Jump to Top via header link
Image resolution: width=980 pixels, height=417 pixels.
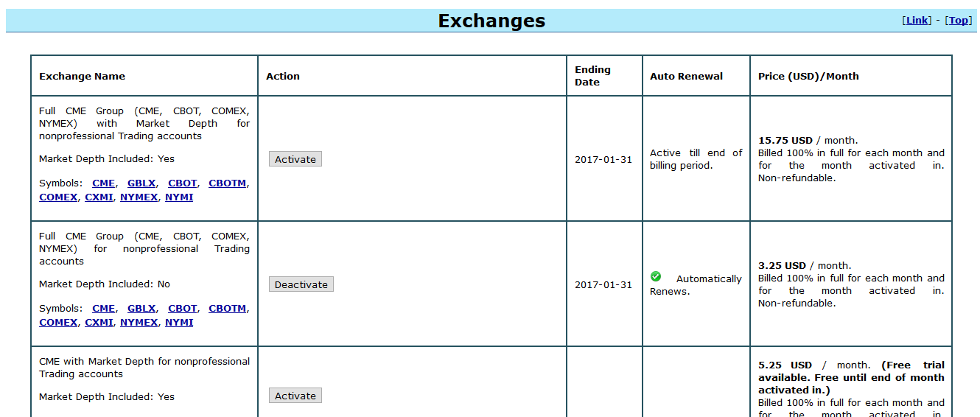point(959,21)
